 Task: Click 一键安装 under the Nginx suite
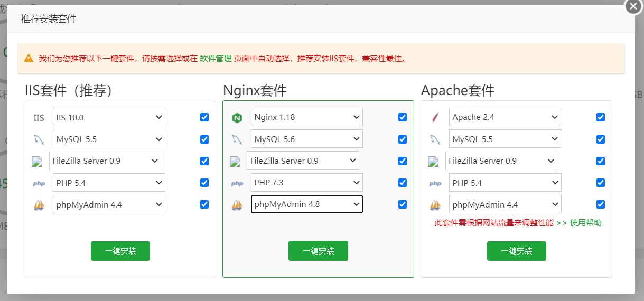coord(318,251)
